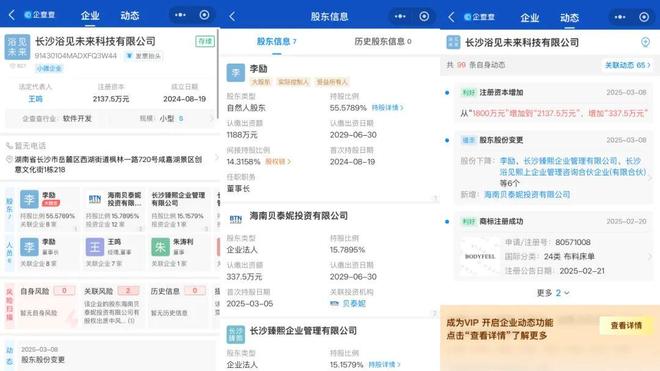Select the 股东信息 7 tab

click(277, 42)
